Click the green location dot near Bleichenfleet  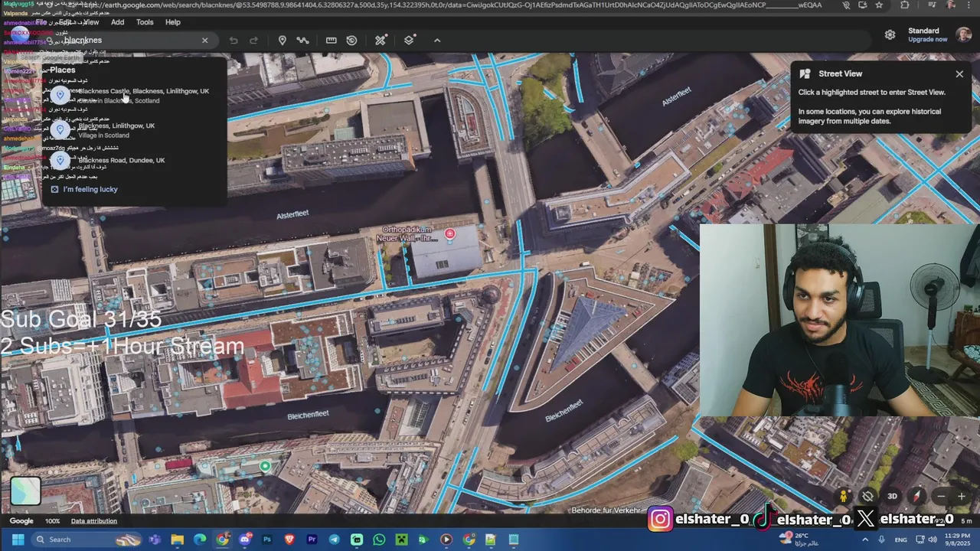pyautogui.click(x=265, y=466)
